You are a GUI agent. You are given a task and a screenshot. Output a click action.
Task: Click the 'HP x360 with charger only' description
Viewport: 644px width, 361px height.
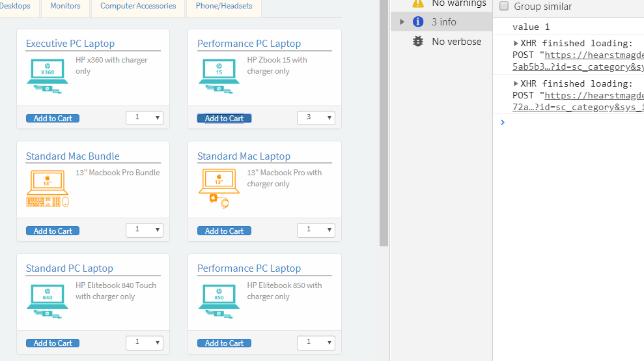coord(111,65)
